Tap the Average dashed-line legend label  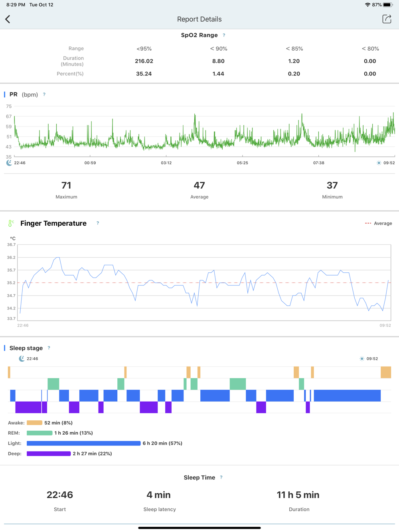[x=383, y=223]
